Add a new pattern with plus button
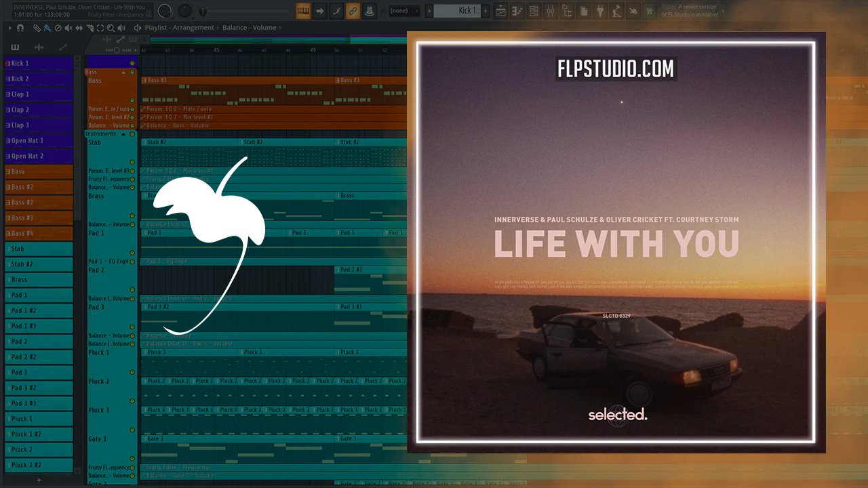This screenshot has width=868, height=488. click(x=485, y=11)
